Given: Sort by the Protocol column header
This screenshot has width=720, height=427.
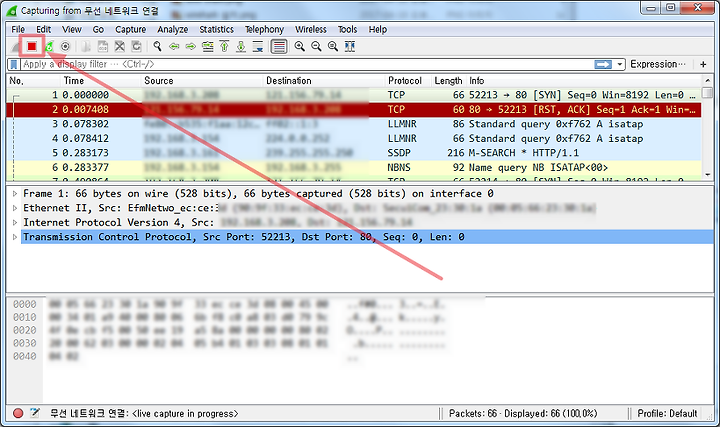Looking at the screenshot, I should pos(407,81).
